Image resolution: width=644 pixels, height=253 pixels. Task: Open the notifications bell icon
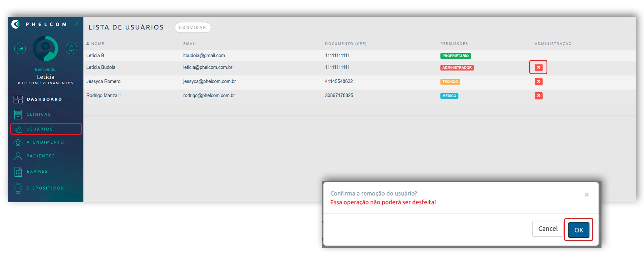pos(71,48)
